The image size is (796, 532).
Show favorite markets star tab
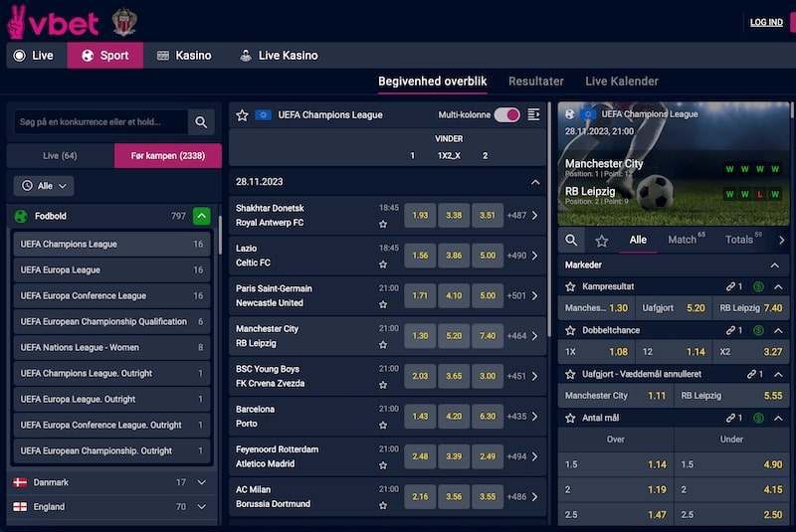pyautogui.click(x=602, y=241)
